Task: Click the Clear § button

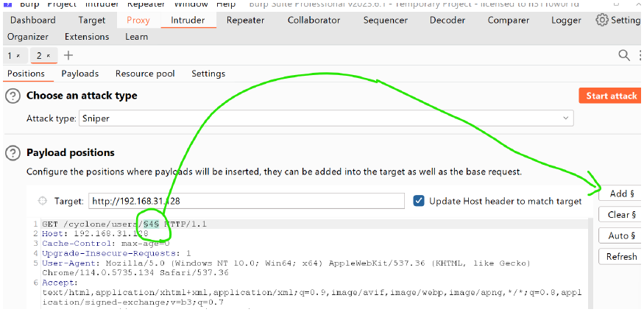Action: pyautogui.click(x=621, y=215)
